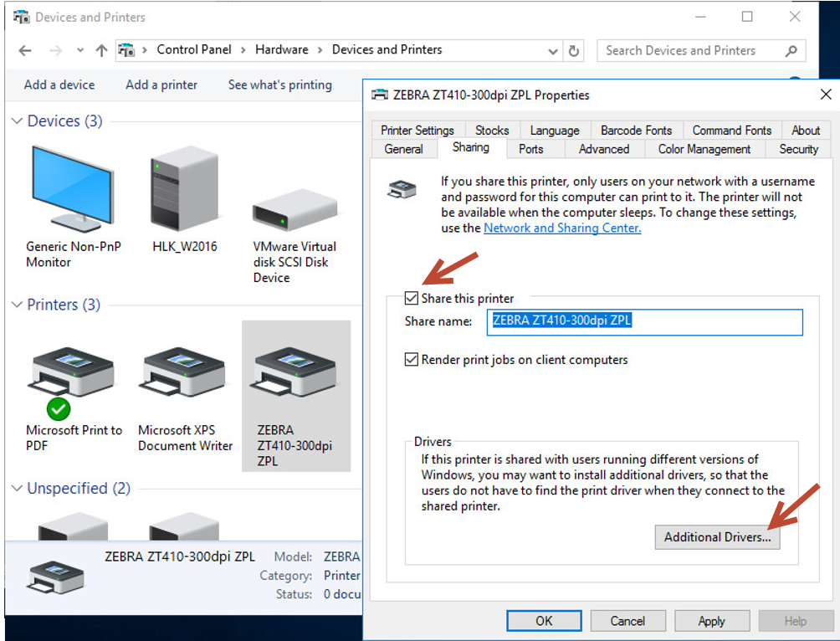
Task: Collapse the Printers (3) group
Action: 17,305
